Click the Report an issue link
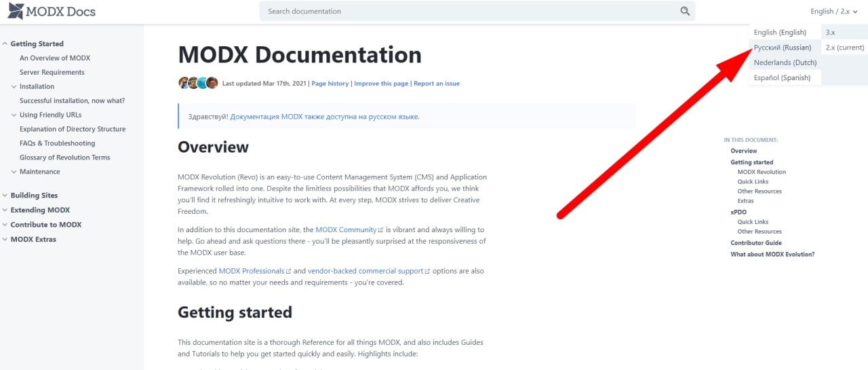The width and height of the screenshot is (868, 370). click(437, 84)
